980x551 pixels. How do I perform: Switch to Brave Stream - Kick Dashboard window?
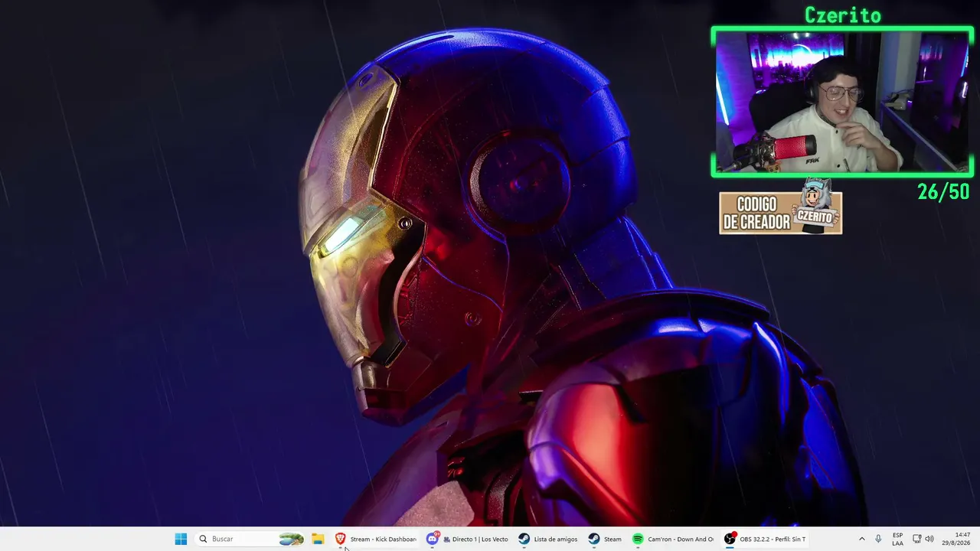pyautogui.click(x=376, y=539)
